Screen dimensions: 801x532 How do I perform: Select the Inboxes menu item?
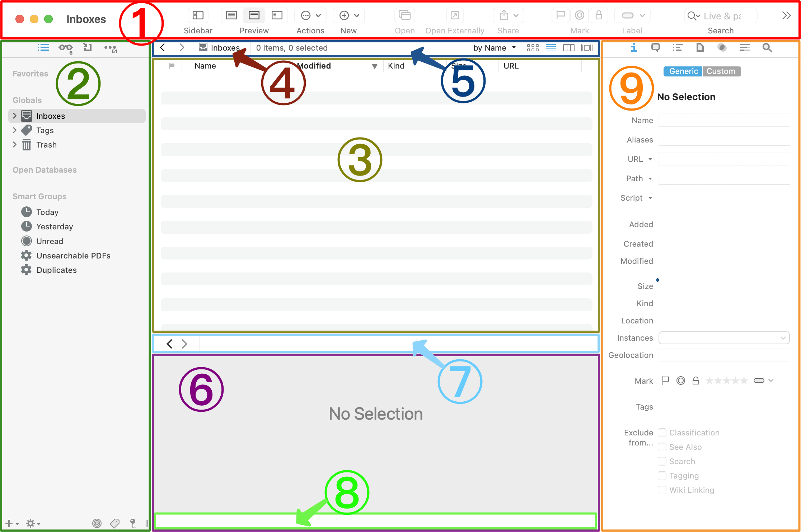point(51,116)
